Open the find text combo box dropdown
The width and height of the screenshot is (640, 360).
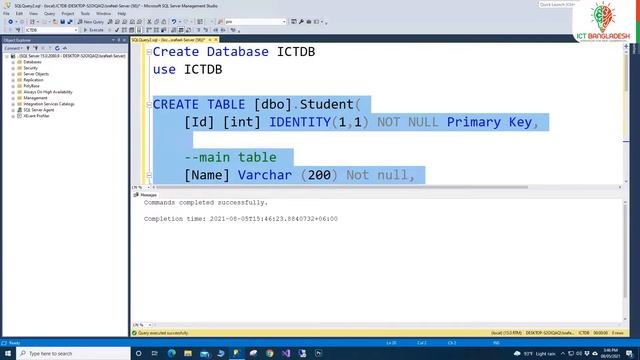tap(284, 22)
